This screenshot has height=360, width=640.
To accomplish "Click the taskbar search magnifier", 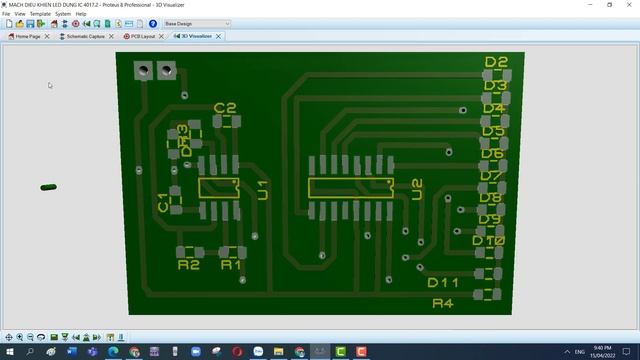I will tap(30, 351).
